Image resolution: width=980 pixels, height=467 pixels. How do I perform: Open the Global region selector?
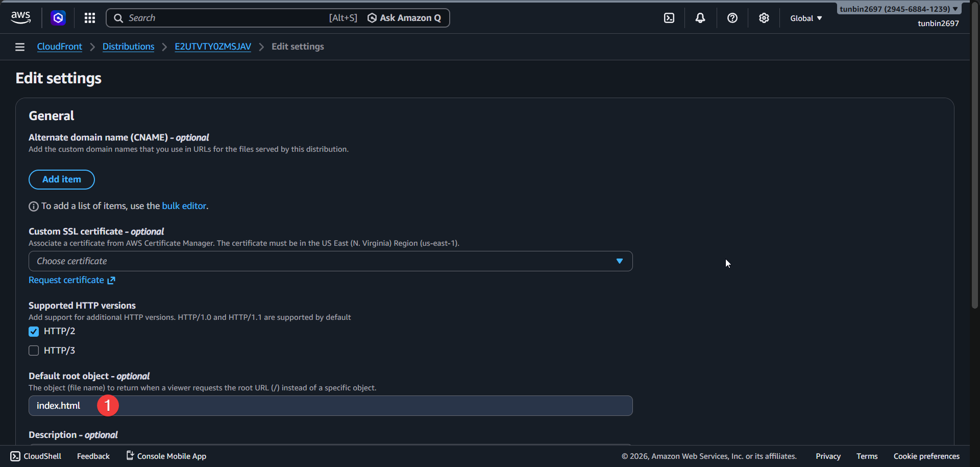point(805,18)
